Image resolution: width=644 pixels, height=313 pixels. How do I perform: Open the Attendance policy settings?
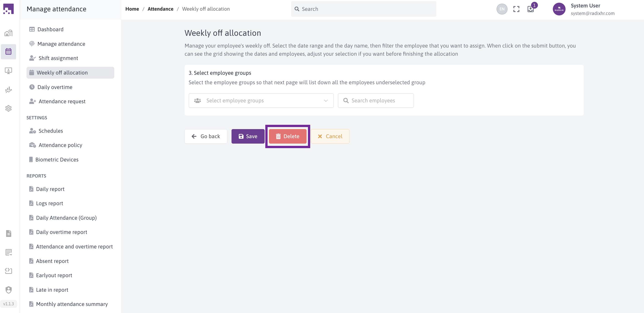point(60,145)
